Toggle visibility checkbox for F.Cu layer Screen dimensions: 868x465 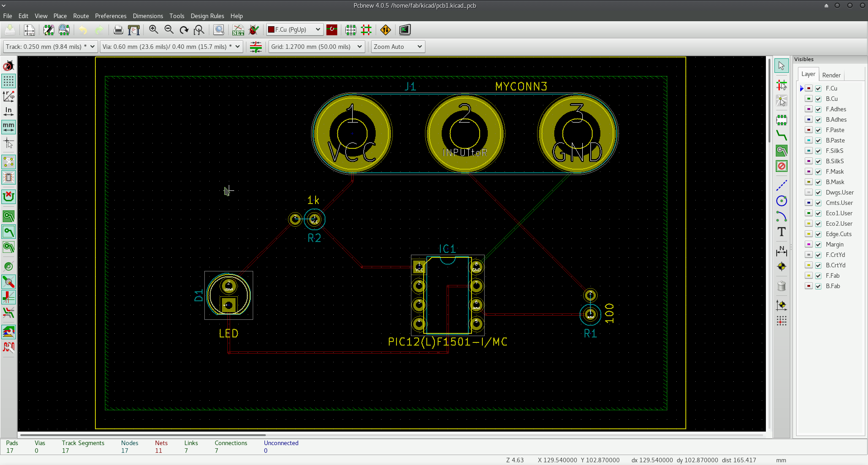click(818, 89)
